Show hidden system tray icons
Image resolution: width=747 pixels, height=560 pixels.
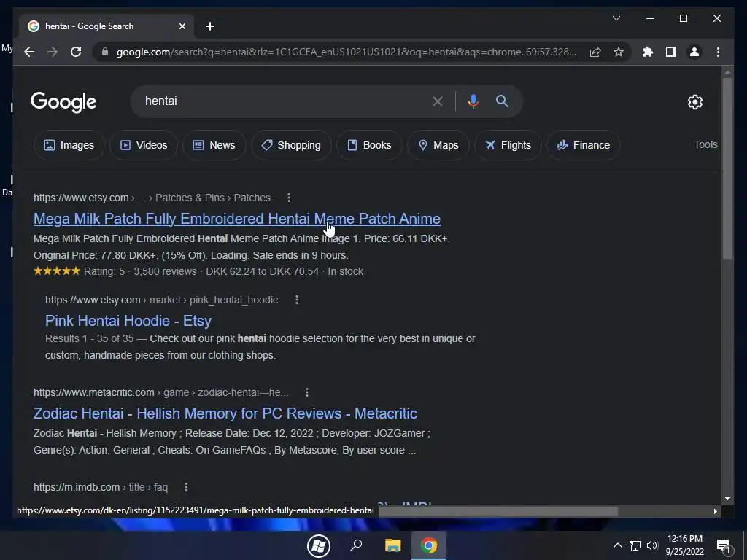(x=617, y=545)
